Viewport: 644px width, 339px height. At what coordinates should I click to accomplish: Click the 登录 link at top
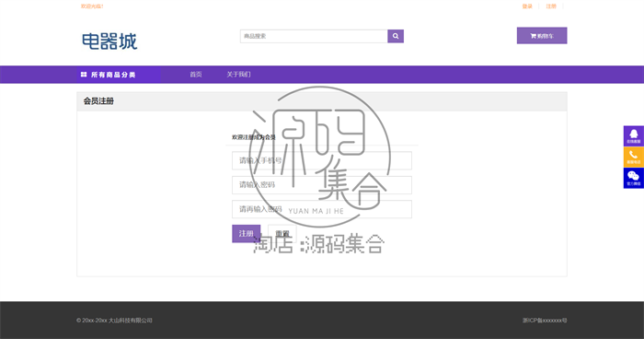(527, 6)
